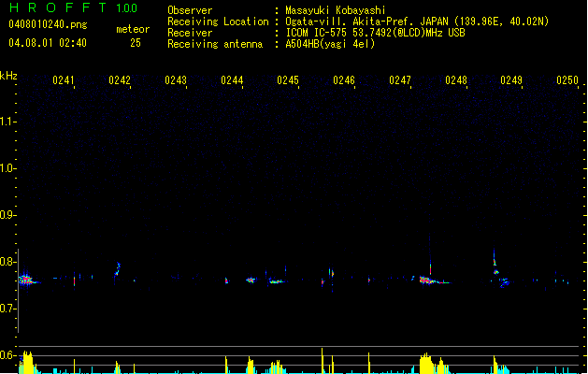Click the receiver value ICOM IC-575 53.7492 MHz USB
This screenshot has width=588, height=374.
[x=375, y=33]
